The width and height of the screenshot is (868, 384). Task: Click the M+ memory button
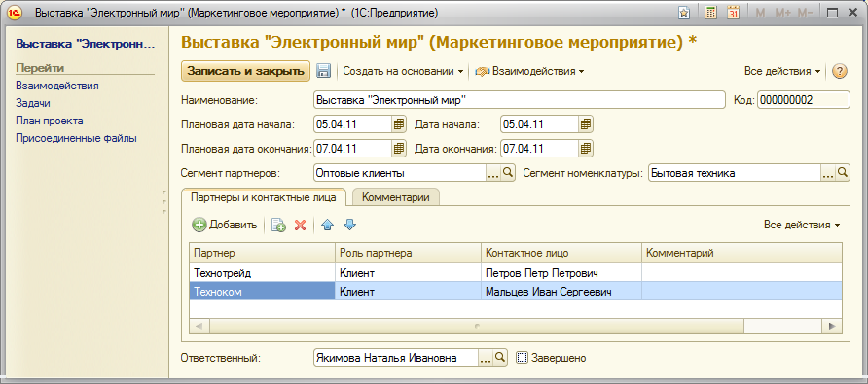[782, 13]
